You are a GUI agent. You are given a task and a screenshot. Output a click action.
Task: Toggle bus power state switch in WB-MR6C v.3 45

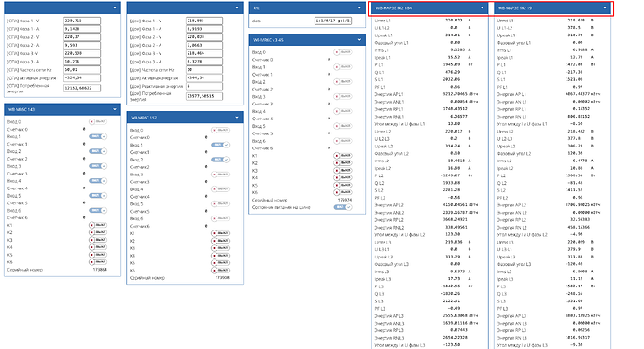(x=343, y=207)
